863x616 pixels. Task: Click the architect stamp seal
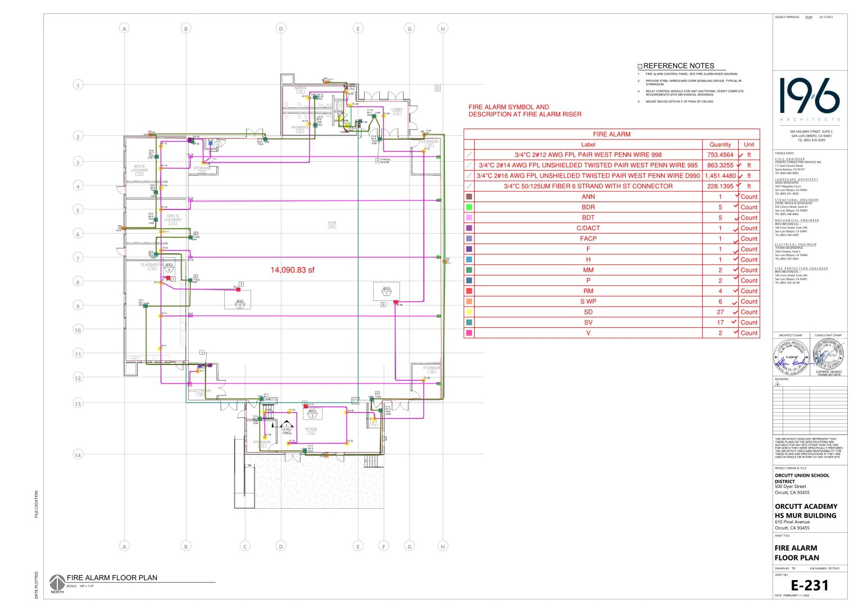click(x=792, y=358)
